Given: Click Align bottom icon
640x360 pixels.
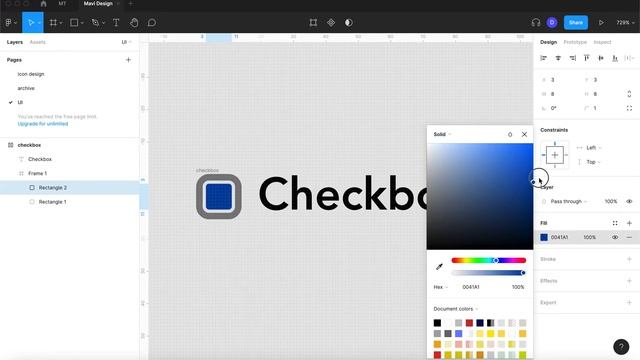Looking at the screenshot, I should (x=615, y=58).
